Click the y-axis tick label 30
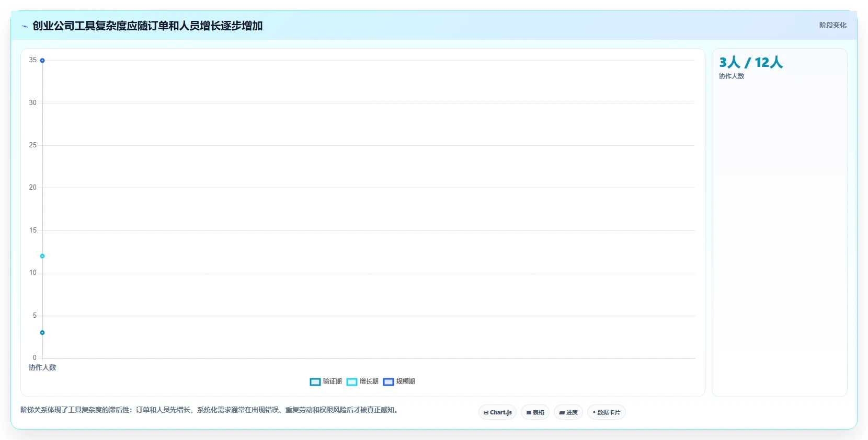868x440 pixels. 33,103
